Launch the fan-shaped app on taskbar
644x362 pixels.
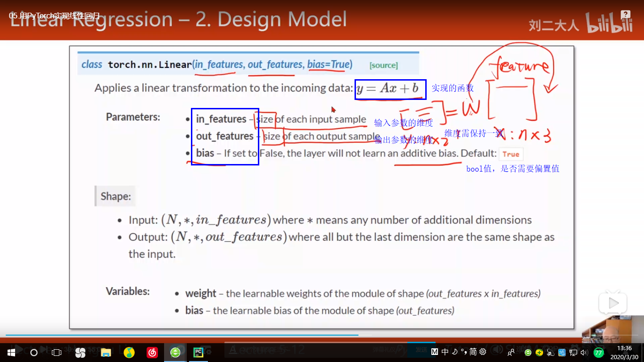[x=80, y=352]
